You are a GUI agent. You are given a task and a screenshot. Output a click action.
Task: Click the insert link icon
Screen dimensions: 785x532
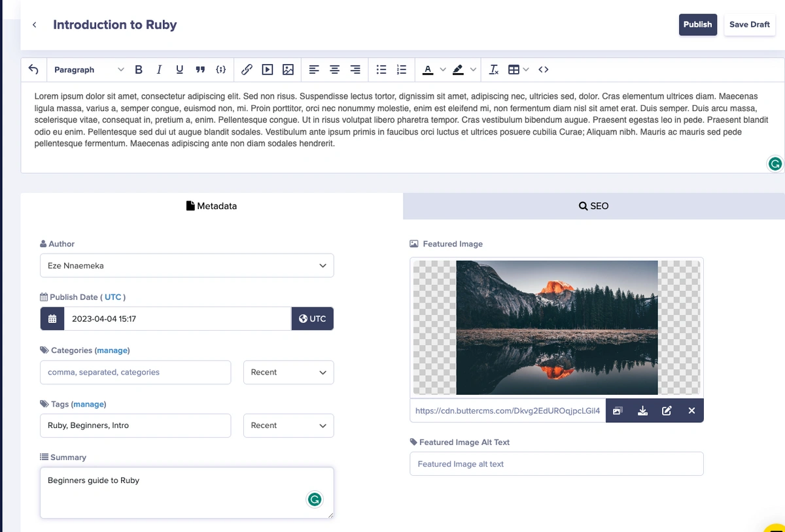coord(247,69)
